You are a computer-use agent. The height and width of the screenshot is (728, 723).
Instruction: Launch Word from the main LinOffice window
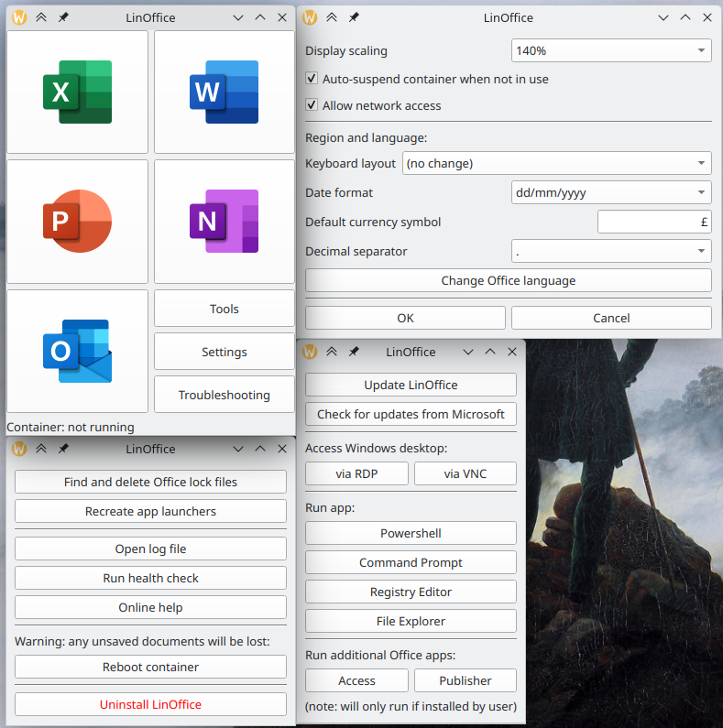click(224, 92)
